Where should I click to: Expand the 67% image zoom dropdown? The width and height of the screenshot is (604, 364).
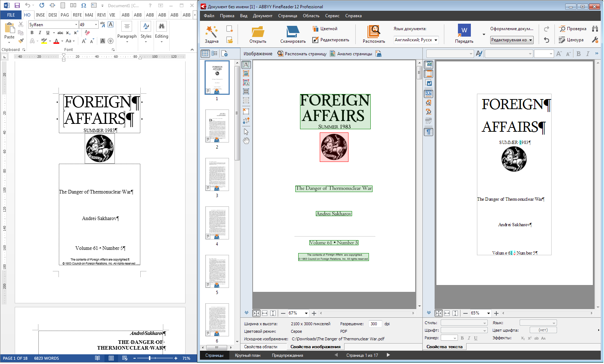click(x=306, y=313)
